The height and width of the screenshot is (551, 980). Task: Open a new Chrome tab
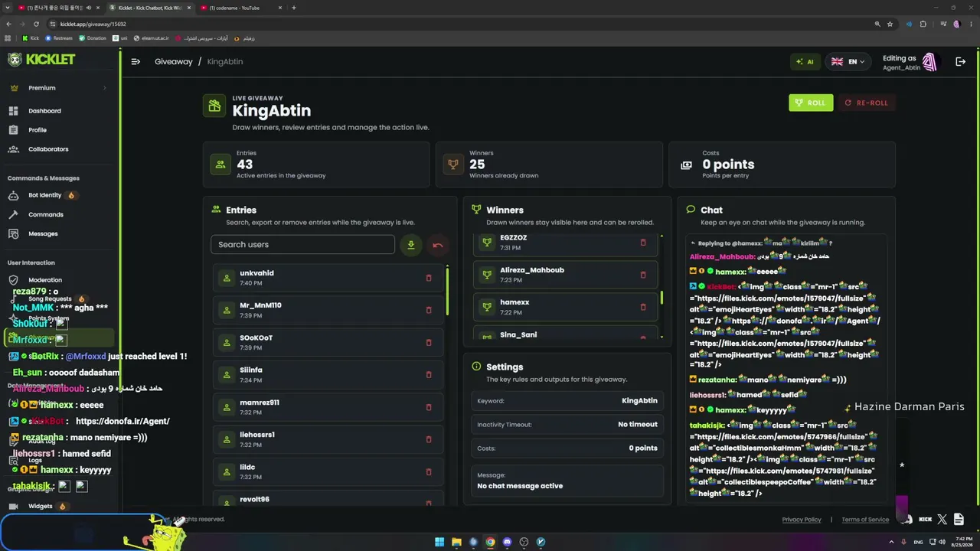click(x=294, y=8)
